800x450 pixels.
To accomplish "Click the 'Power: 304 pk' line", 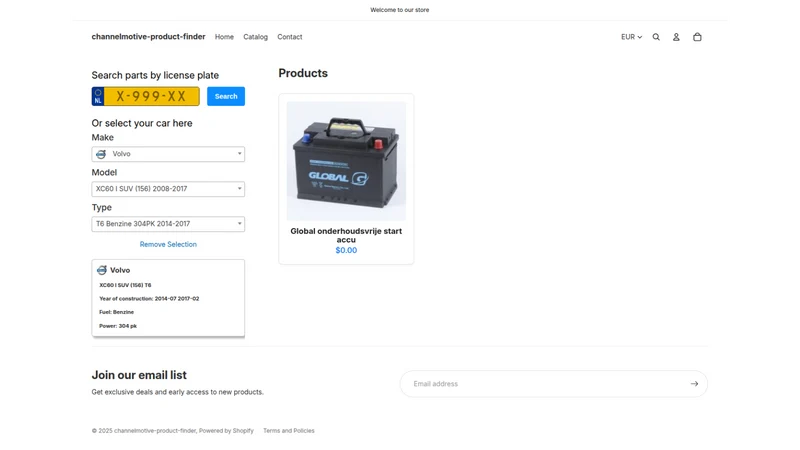I will coord(118,326).
